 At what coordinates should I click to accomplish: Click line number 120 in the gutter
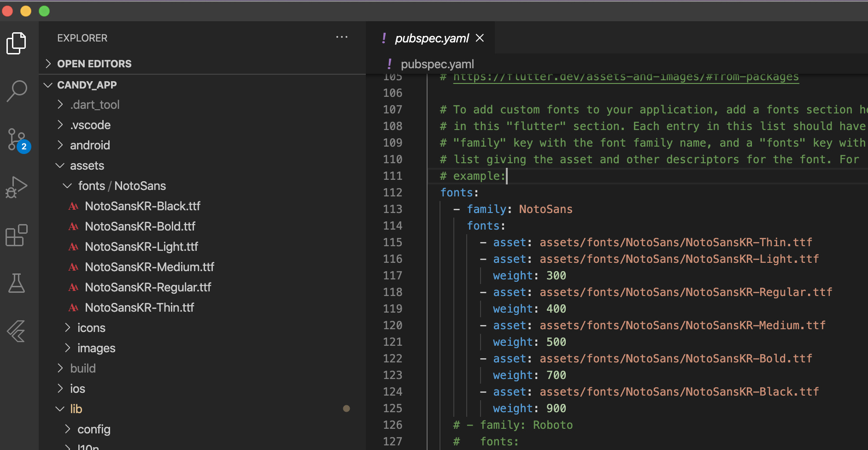(x=393, y=325)
